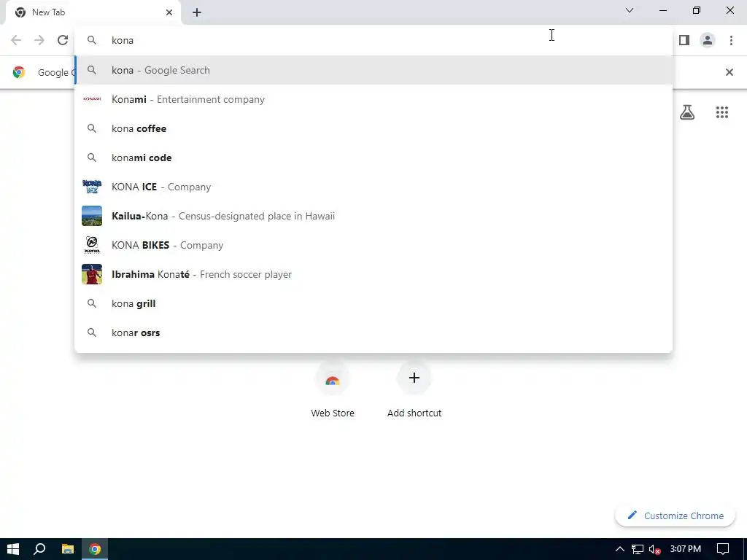Open Customize Chrome button
Screen dimensions: 747x560
[x=675, y=516]
